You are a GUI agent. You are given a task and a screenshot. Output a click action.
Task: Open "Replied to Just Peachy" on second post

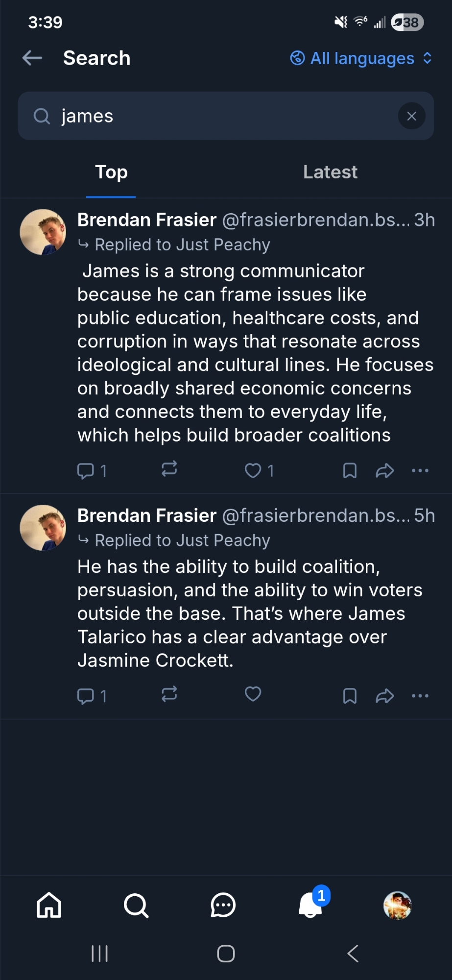coord(182,540)
